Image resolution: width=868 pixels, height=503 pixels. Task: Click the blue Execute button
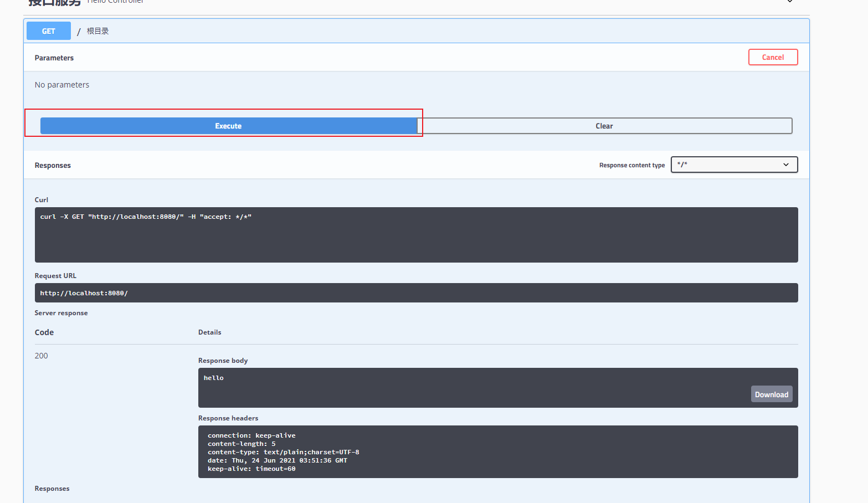[x=228, y=126]
